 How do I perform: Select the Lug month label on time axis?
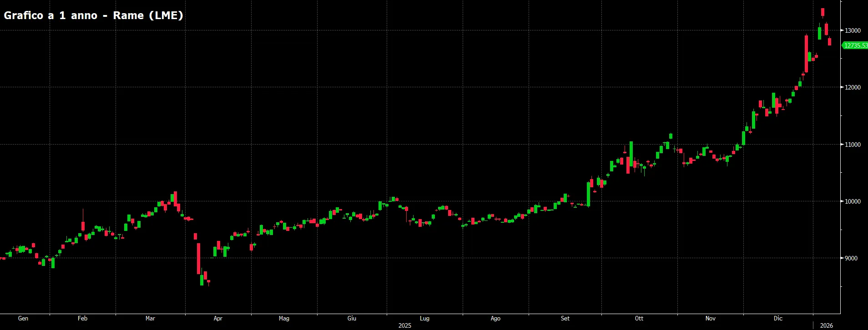[424, 319]
